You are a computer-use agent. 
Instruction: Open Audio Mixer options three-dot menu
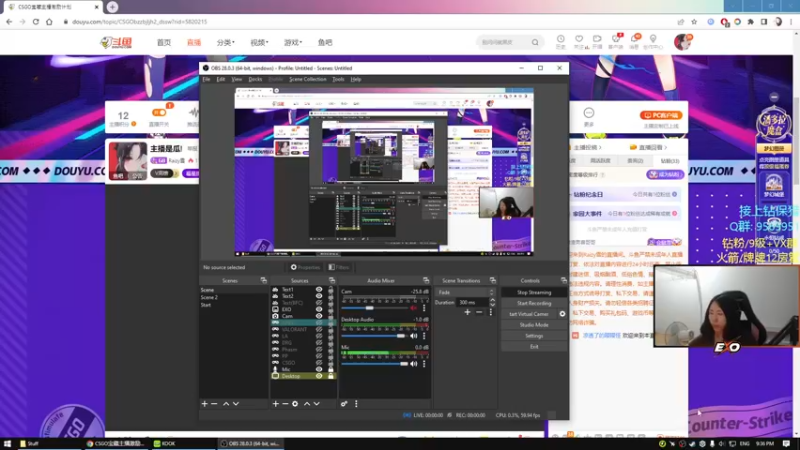coord(356,404)
